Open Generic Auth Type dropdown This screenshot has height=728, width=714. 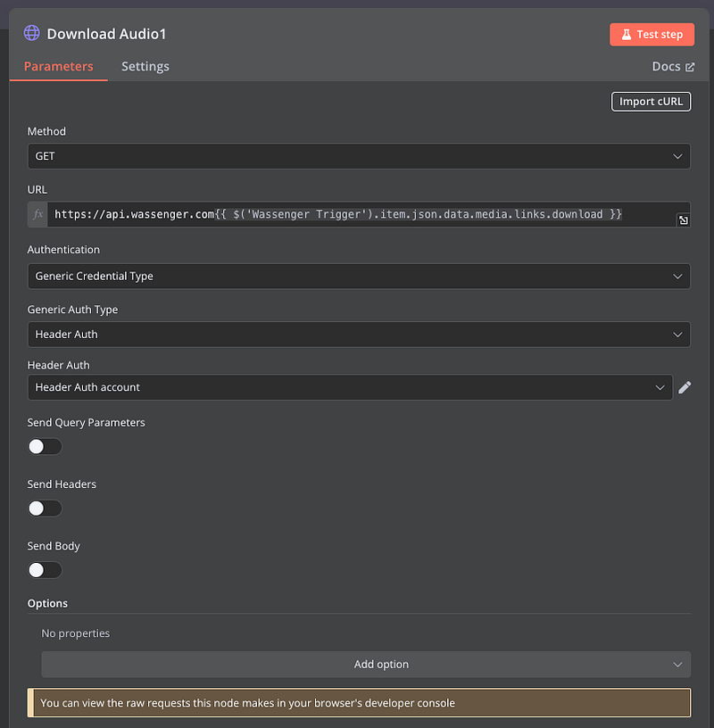pos(358,334)
